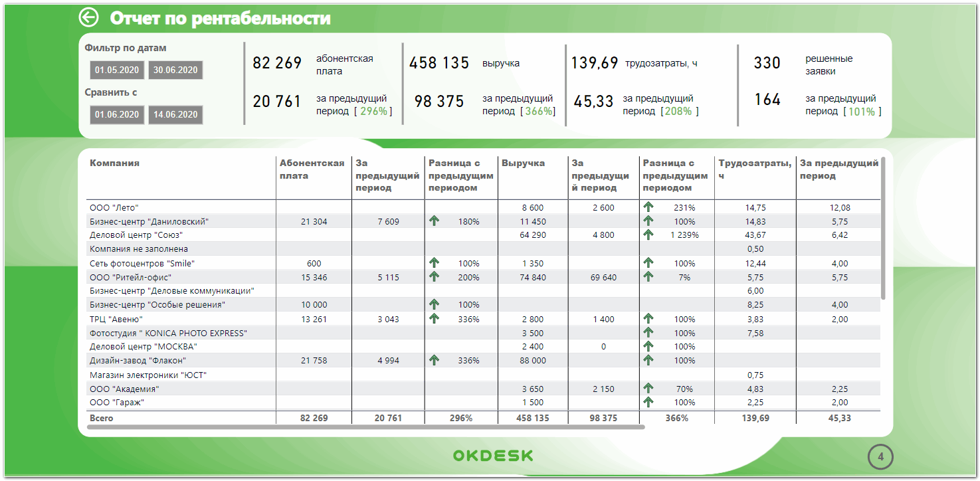Click revenue arrow in Деловой центр "МОСКВА" row

tap(648, 346)
